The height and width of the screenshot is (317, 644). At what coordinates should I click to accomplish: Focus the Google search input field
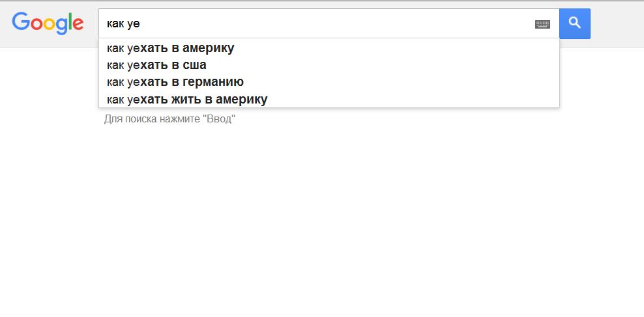coord(316,24)
